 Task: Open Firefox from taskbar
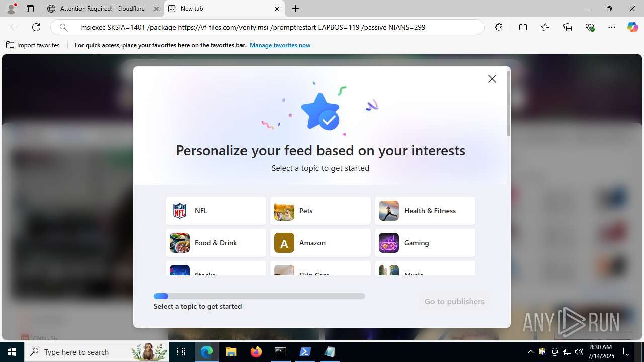[256, 352]
